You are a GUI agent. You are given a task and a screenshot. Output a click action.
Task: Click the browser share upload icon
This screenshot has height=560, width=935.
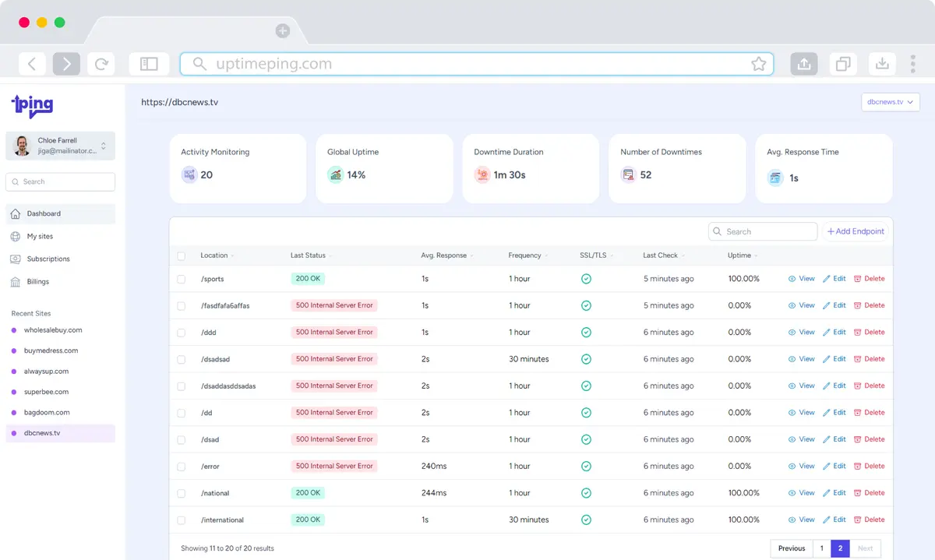(x=804, y=64)
